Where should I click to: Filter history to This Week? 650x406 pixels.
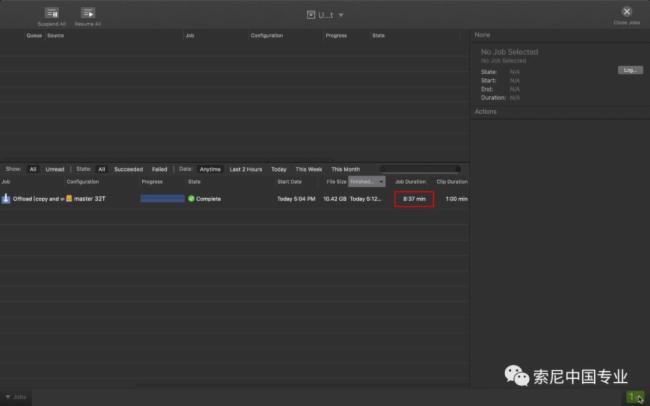click(308, 169)
